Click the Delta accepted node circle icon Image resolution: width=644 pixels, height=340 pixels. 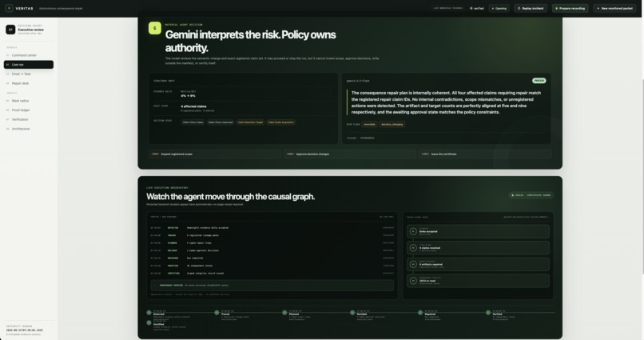[413, 231]
